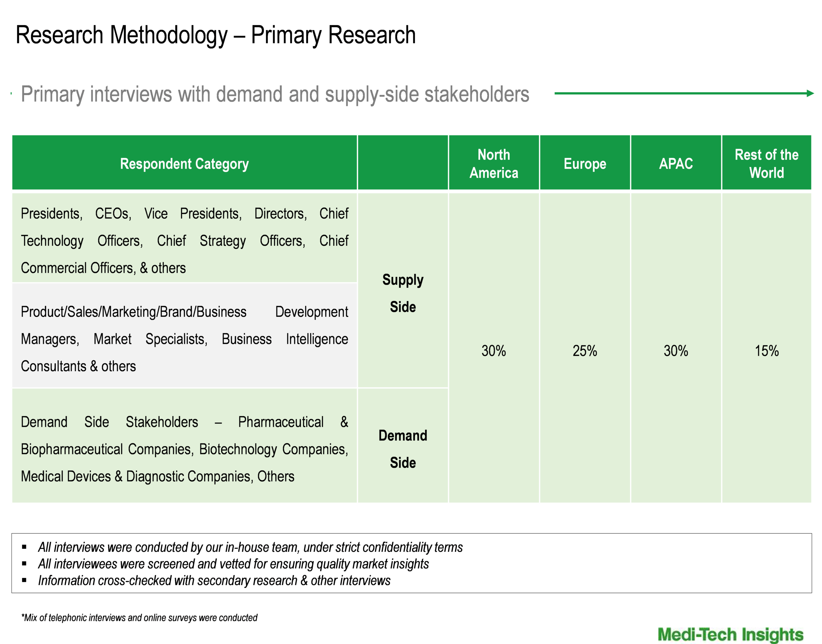The width and height of the screenshot is (822, 644).
Task: Click the 'APAC' column header
Action: (676, 162)
